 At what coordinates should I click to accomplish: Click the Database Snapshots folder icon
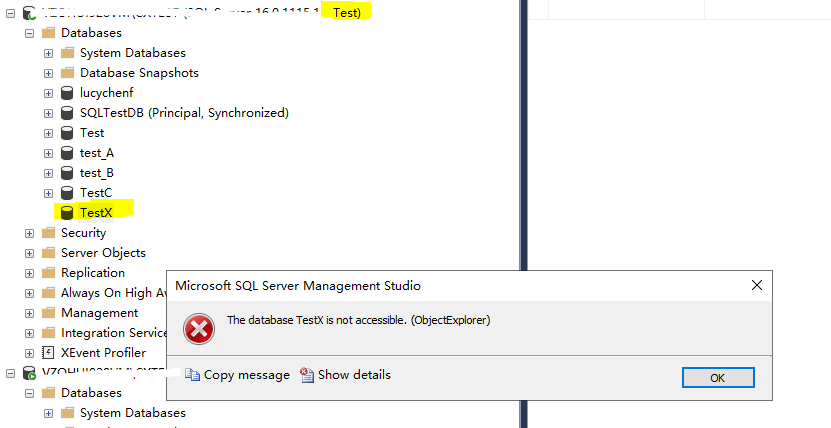pyautogui.click(x=67, y=73)
